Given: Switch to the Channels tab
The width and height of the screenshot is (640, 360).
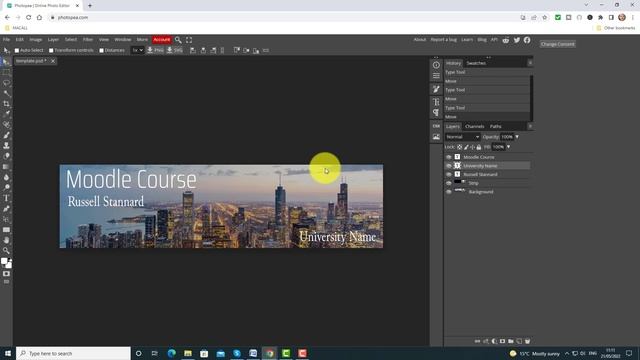Looking at the screenshot, I should [x=474, y=127].
